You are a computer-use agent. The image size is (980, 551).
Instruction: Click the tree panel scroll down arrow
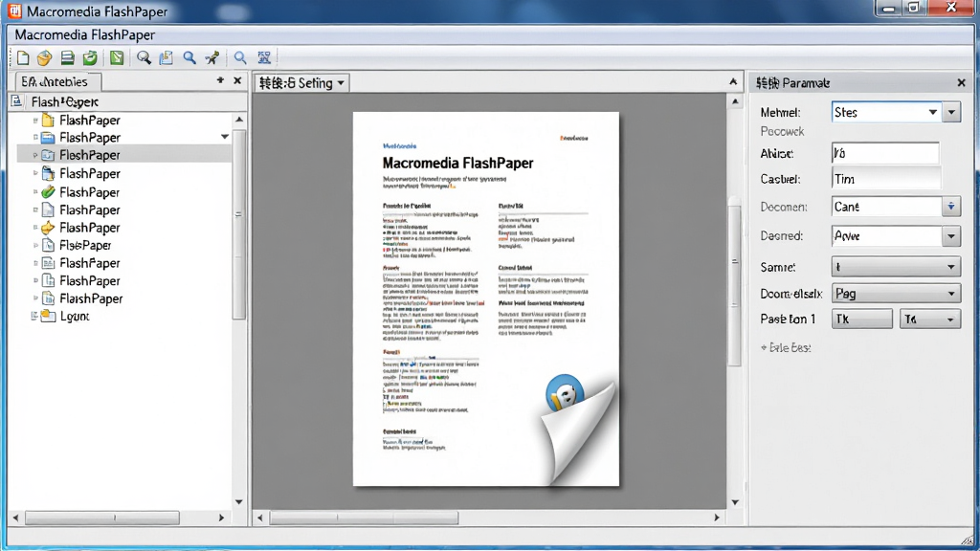[x=239, y=501]
